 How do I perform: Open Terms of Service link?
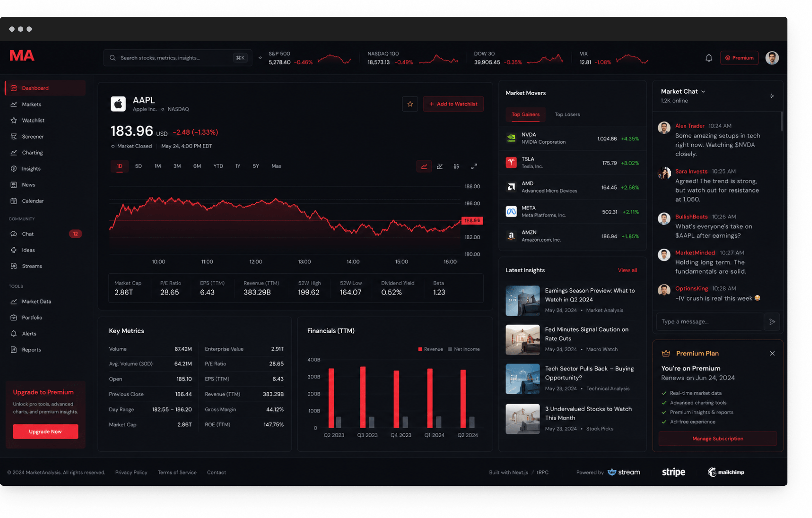(x=177, y=472)
